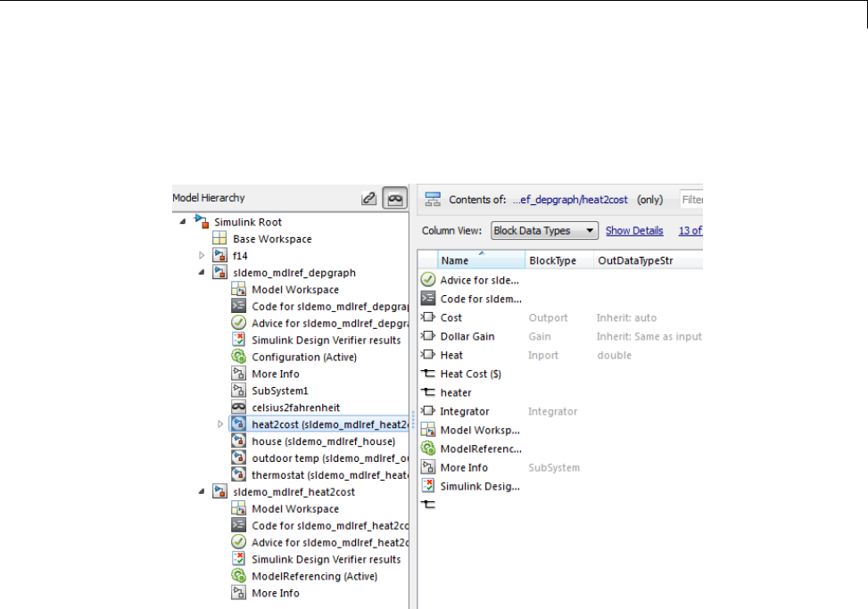Select Model Workspace under sldemo_mdlref_heat2cost
Screen dimensions: 868x609
[295, 509]
